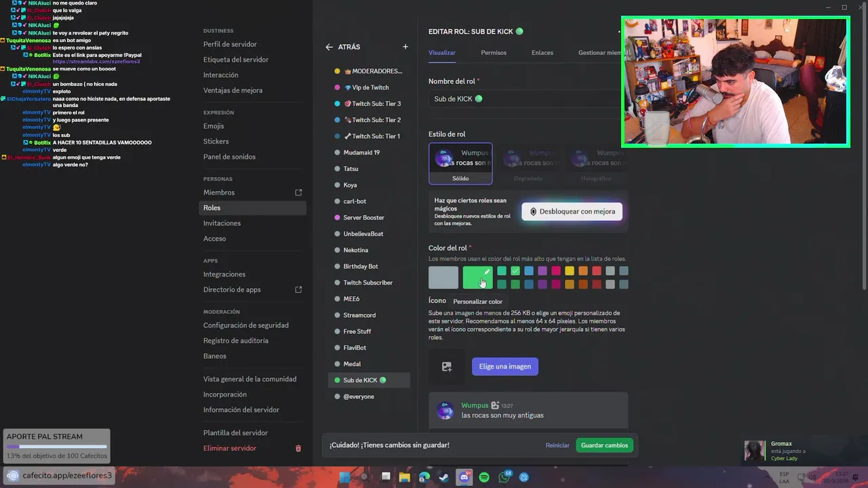
Task: Open the Windows Start menu
Action: tap(344, 477)
